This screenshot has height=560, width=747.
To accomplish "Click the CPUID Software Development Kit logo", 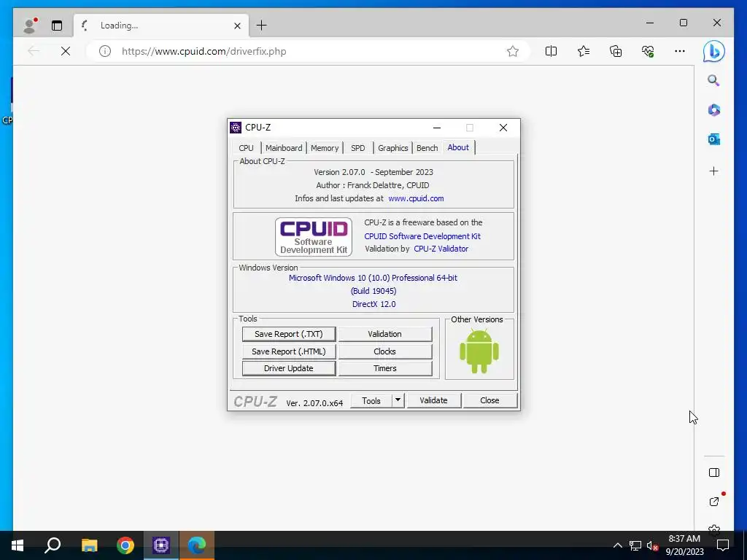I will (314, 237).
